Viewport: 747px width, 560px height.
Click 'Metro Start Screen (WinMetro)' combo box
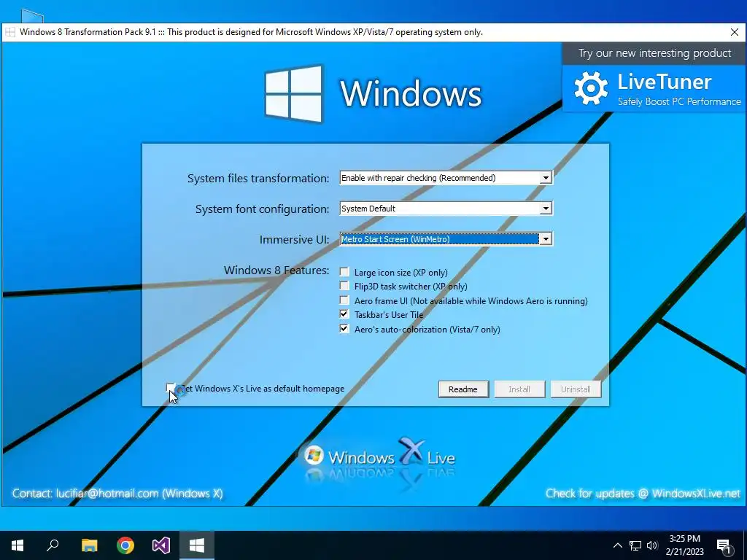click(446, 239)
